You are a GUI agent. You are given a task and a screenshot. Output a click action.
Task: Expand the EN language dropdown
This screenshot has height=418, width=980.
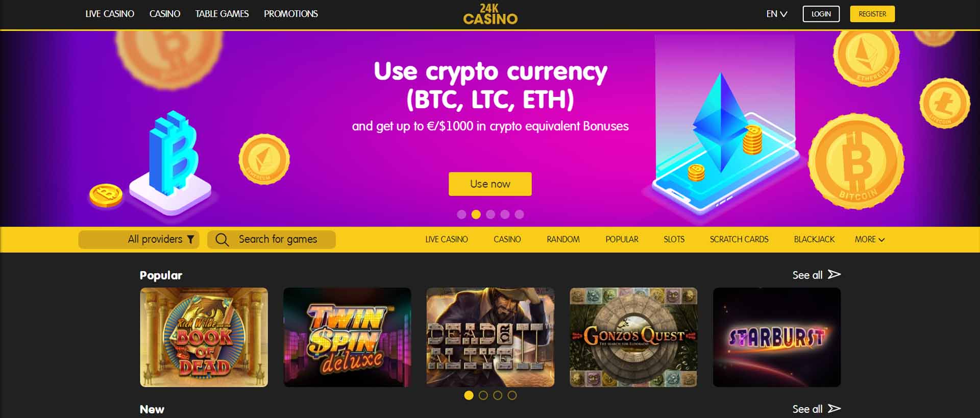pyautogui.click(x=776, y=14)
